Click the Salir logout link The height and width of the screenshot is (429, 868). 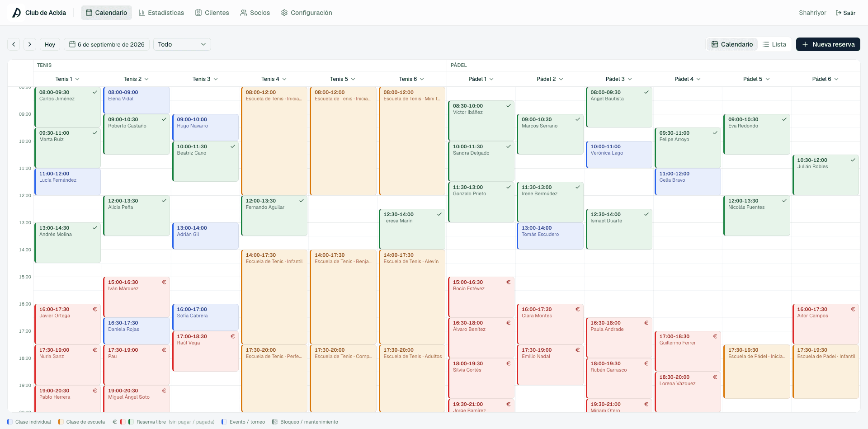pyautogui.click(x=845, y=13)
